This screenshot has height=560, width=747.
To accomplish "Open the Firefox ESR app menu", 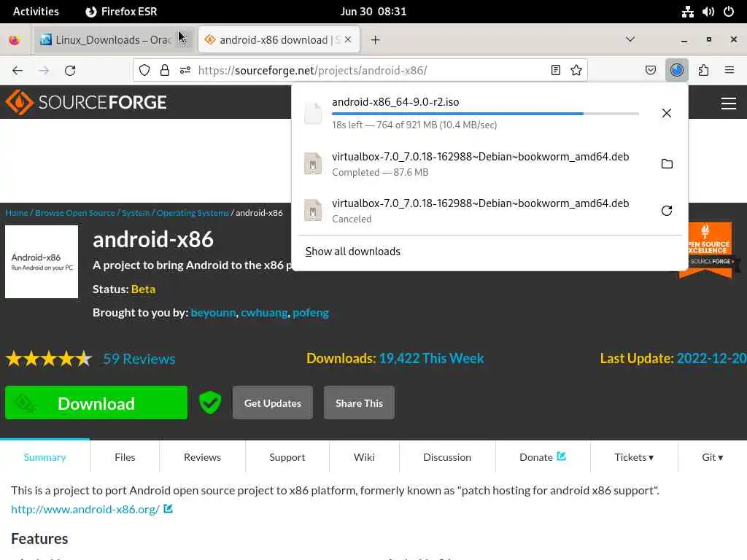I will click(122, 12).
